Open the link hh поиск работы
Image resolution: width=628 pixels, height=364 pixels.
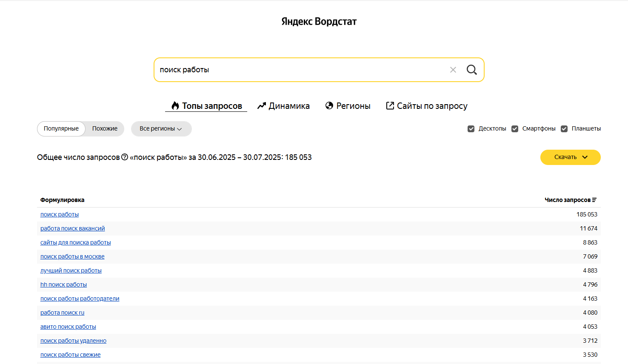[63, 284]
